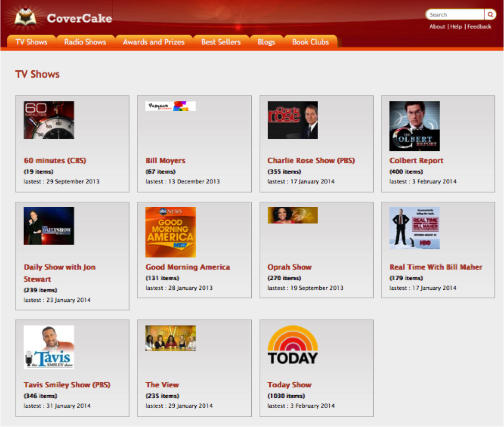This screenshot has height=427, width=504.
Task: Open the 60 minutes (CBS) title link
Action: [x=55, y=160]
